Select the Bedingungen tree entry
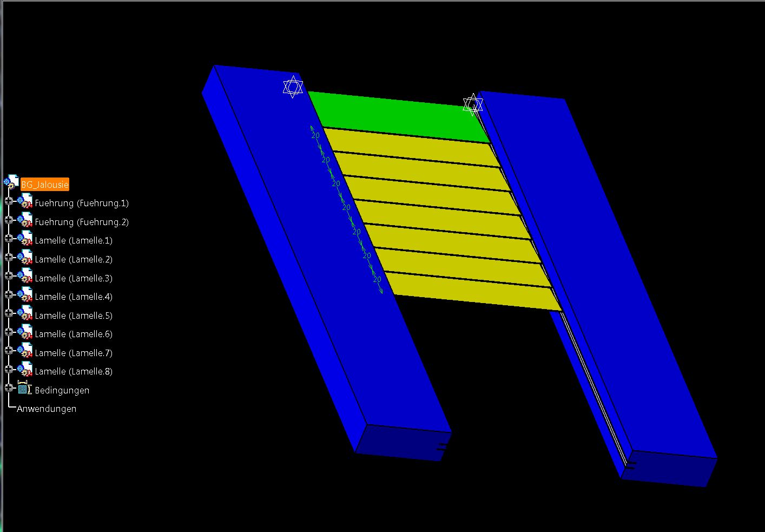 click(62, 390)
